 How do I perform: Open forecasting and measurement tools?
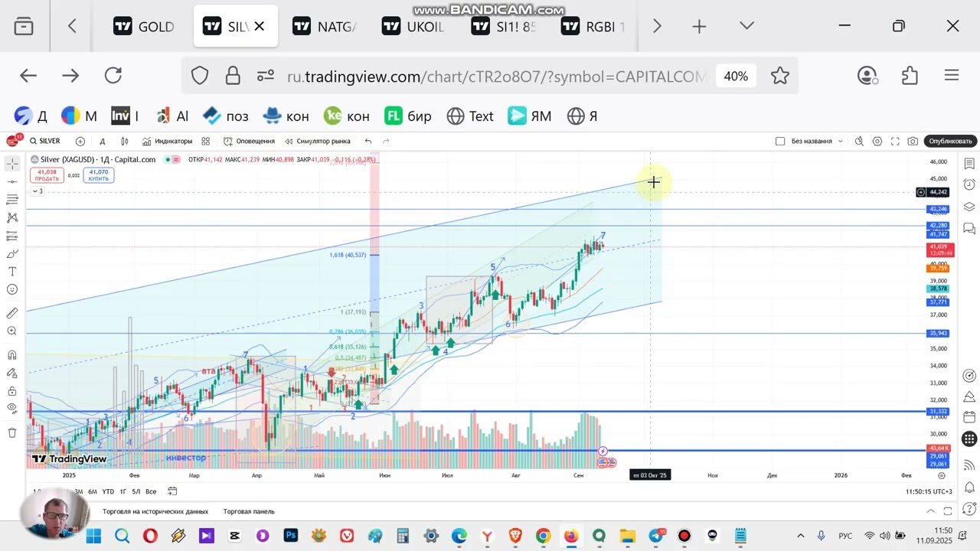click(12, 236)
